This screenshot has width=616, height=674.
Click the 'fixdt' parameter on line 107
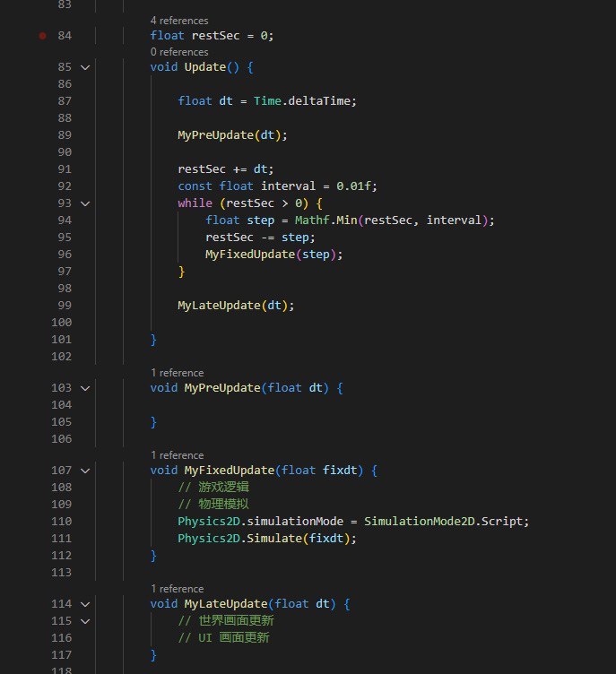coord(340,471)
